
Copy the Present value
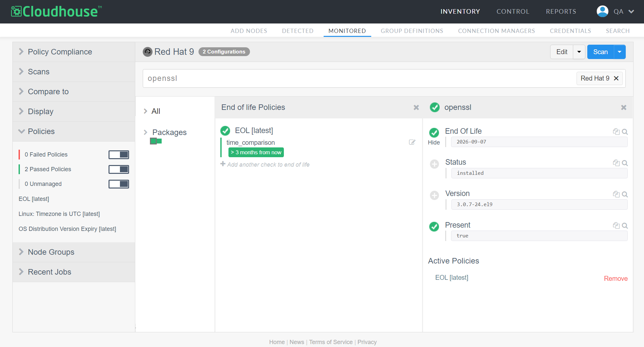tap(616, 225)
